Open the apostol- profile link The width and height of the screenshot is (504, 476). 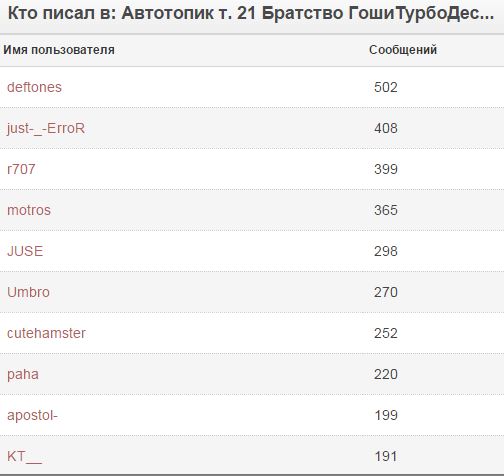point(32,416)
